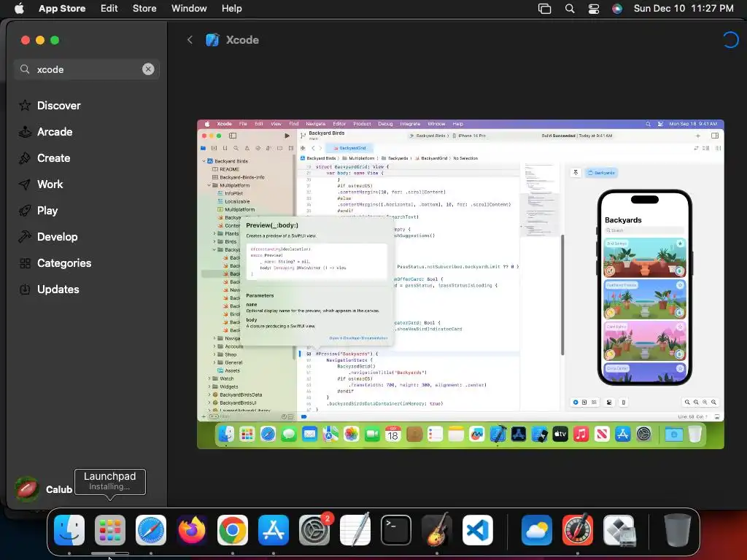Screen dimensions: 747x560
Task: Open the Window menu
Action: click(x=189, y=8)
